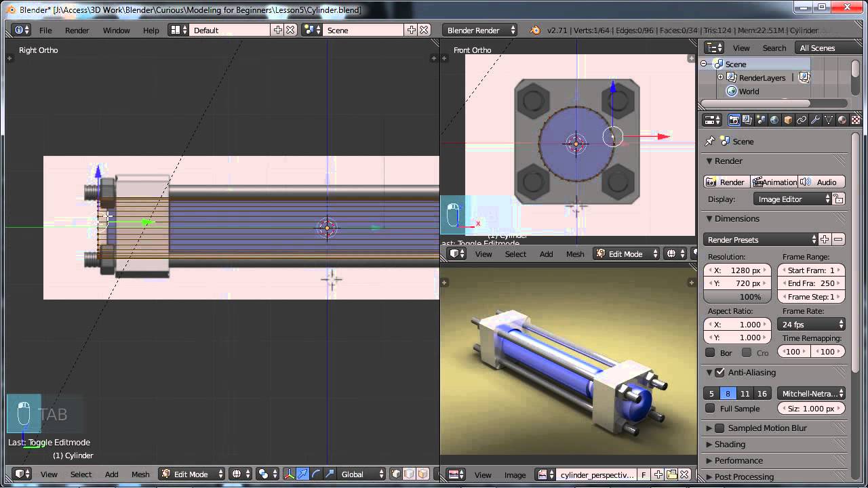
Task: Open the Display Image Editor dropdown
Action: point(792,199)
